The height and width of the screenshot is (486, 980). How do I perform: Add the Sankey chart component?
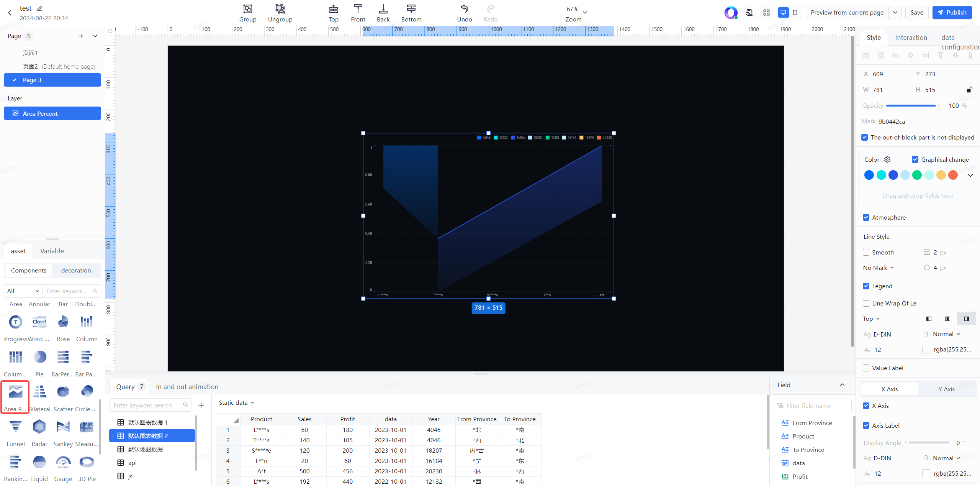coord(63,427)
